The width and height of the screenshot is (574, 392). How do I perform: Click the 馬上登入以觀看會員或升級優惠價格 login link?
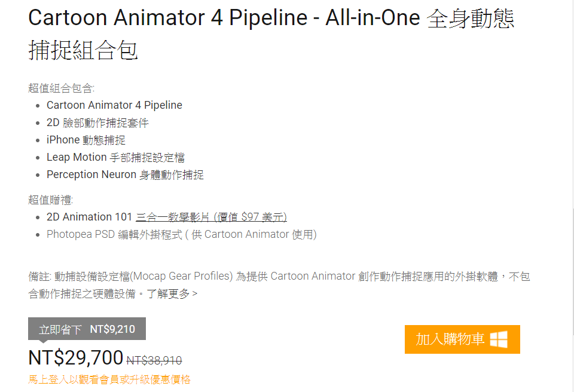pyautogui.click(x=109, y=379)
